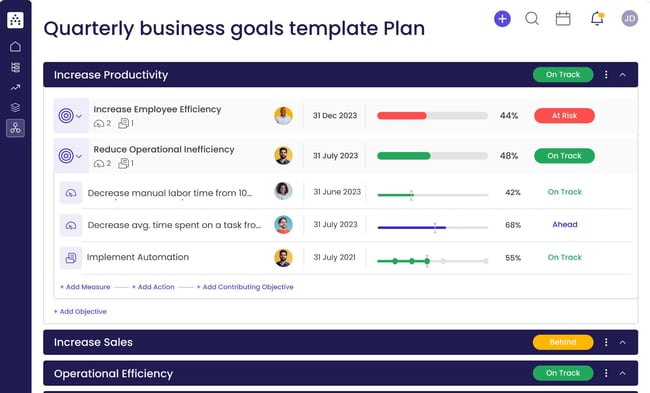Open the JD user profile avatar

pyautogui.click(x=629, y=19)
